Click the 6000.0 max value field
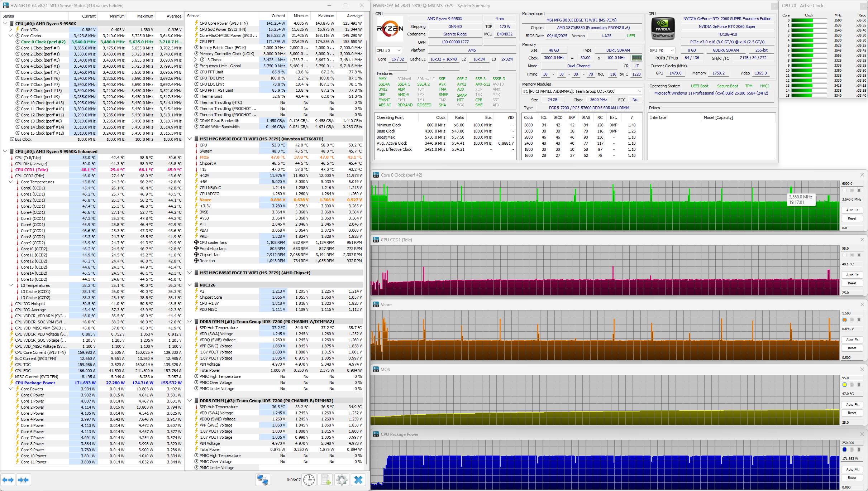 852,183
